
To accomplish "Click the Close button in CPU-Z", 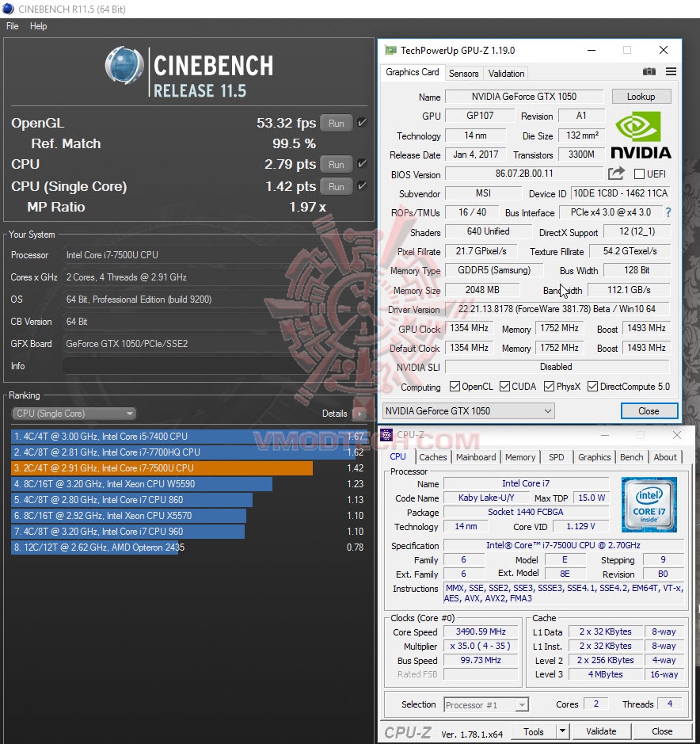I will (x=661, y=731).
